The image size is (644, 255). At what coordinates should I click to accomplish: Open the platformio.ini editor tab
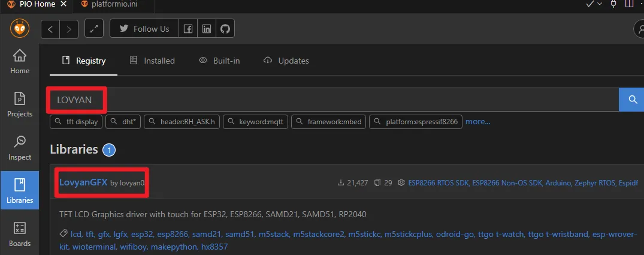(113, 4)
